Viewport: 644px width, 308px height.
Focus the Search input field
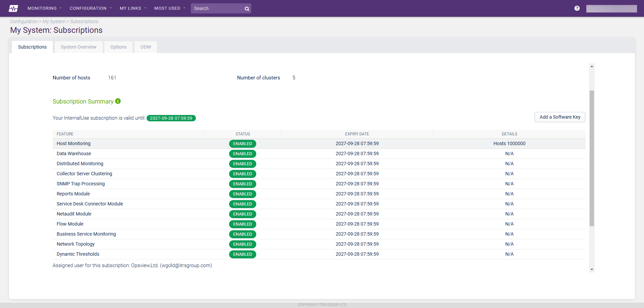pyautogui.click(x=217, y=8)
